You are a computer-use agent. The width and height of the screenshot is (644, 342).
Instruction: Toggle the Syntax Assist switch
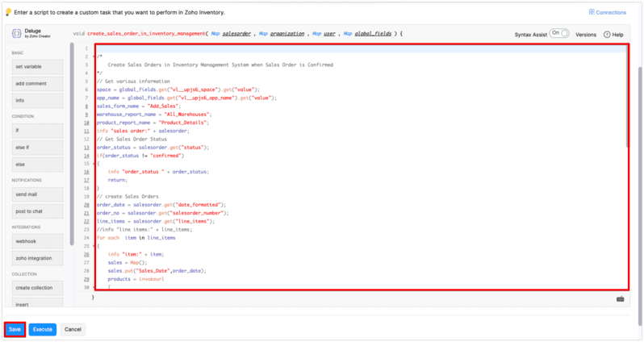[559, 34]
